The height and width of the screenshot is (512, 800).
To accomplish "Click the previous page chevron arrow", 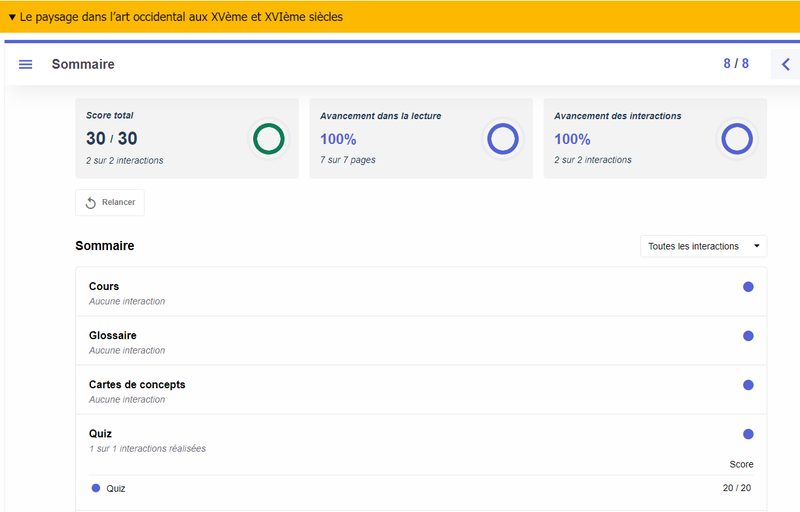I will point(785,64).
